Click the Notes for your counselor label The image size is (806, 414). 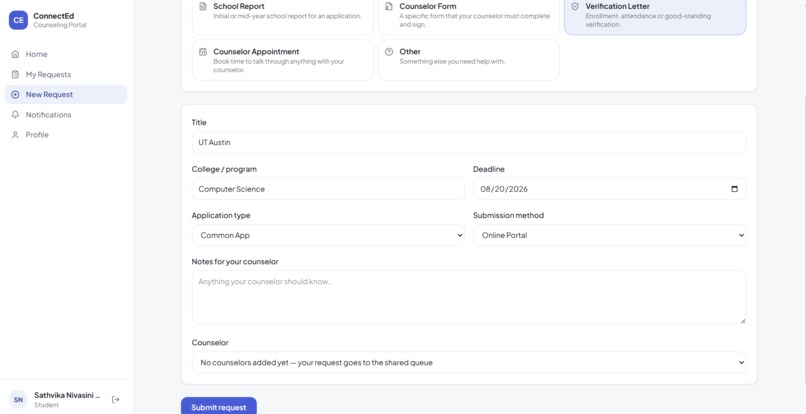(235, 262)
